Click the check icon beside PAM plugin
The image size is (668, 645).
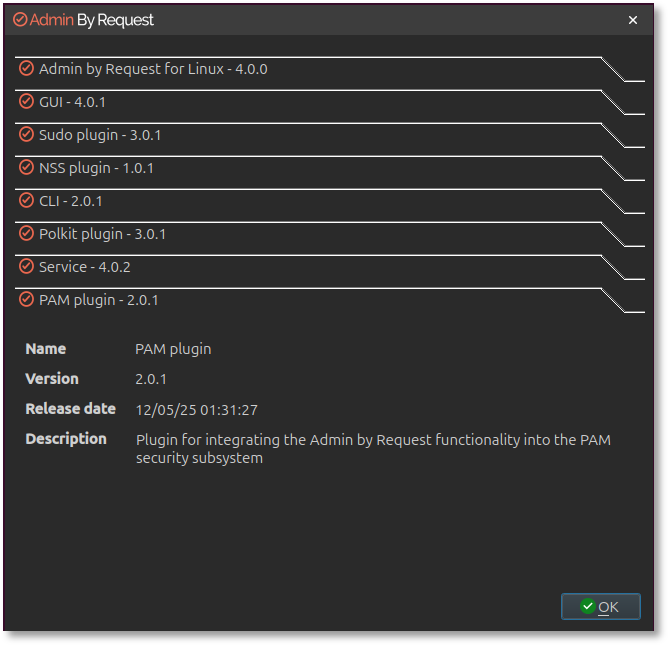click(27, 300)
